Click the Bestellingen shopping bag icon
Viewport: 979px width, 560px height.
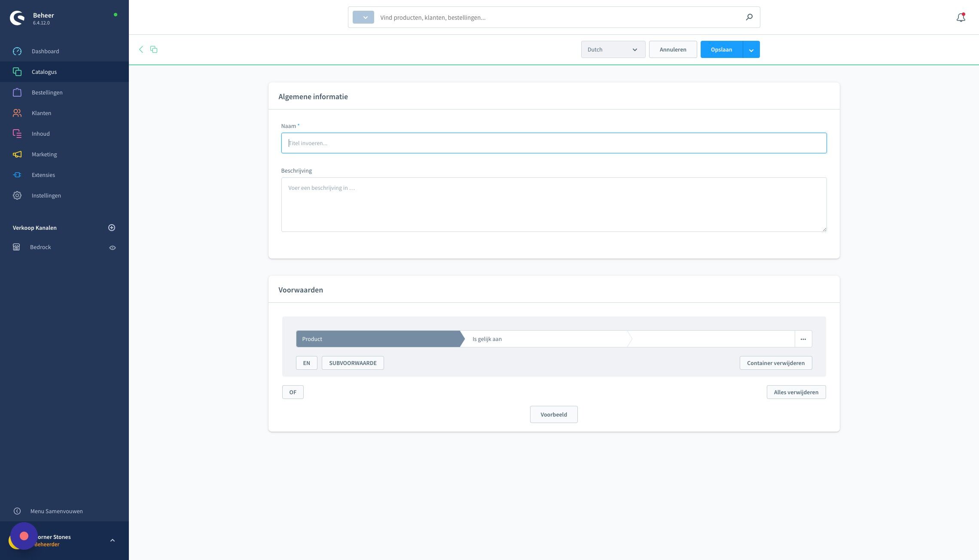[x=17, y=92]
